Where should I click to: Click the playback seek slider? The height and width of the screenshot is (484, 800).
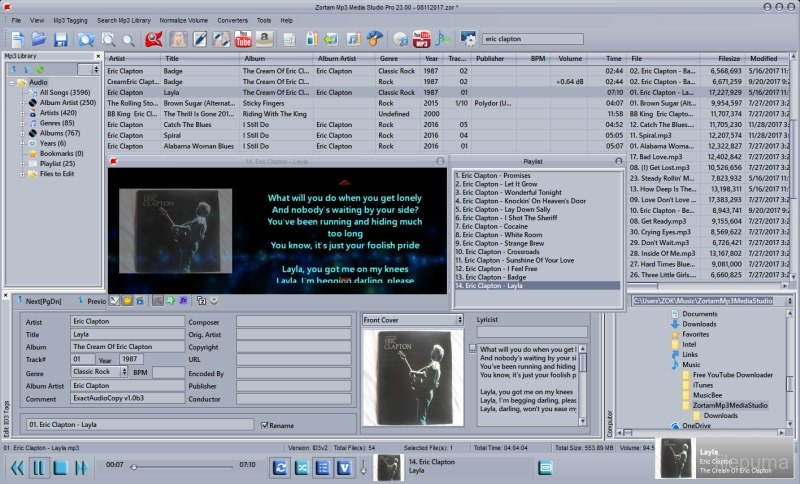tap(180, 467)
